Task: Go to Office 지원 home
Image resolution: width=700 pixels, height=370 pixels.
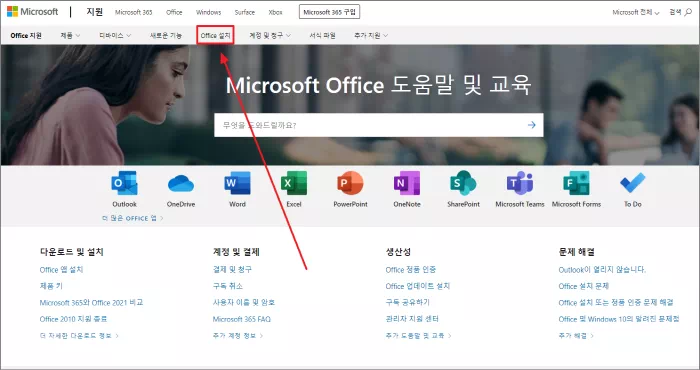Action: click(26, 35)
